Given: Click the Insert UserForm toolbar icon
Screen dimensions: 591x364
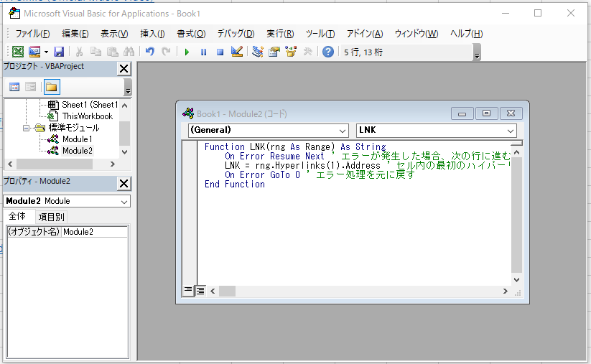Looking at the screenshot, I should [34, 52].
